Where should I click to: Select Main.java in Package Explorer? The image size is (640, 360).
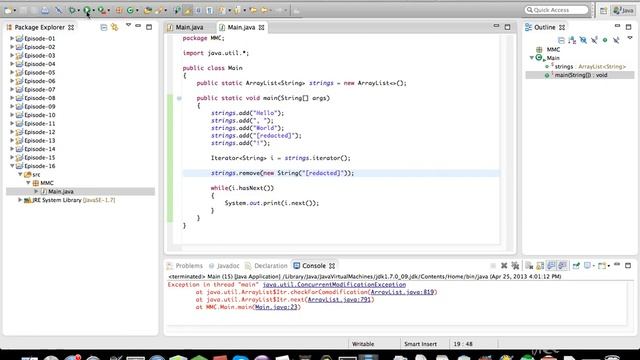61,191
